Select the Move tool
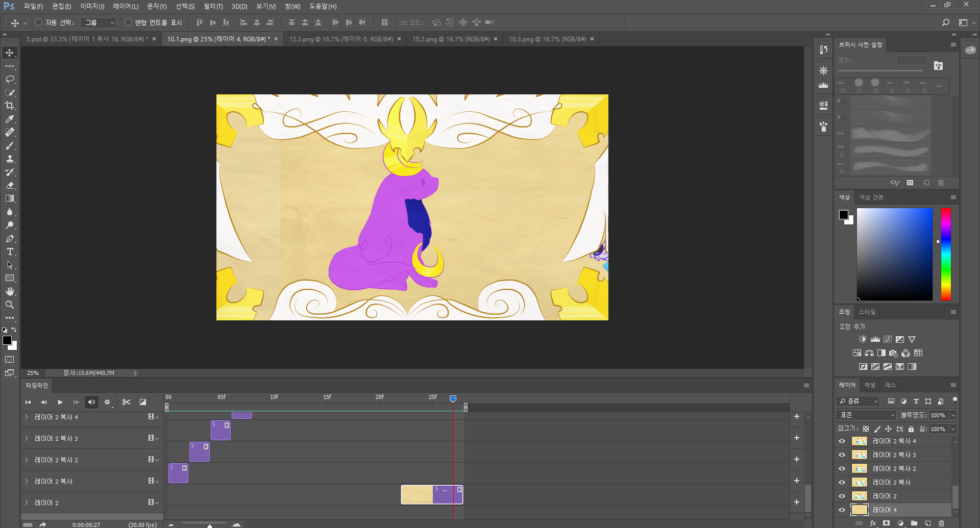Viewport: 980px width, 528px height. [10, 53]
